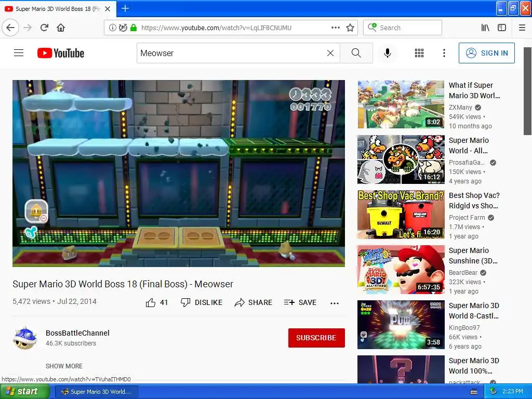Click the Project Farm channel name

click(467, 218)
